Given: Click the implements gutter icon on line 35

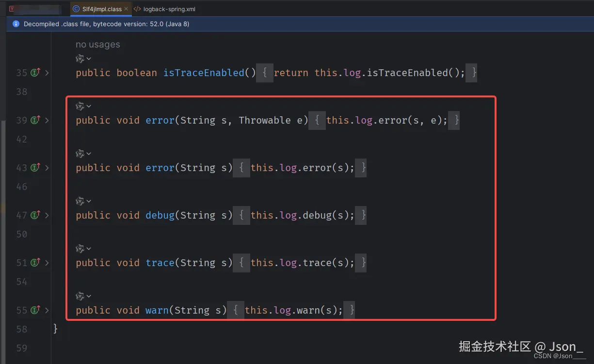Looking at the screenshot, I should tap(35, 73).
